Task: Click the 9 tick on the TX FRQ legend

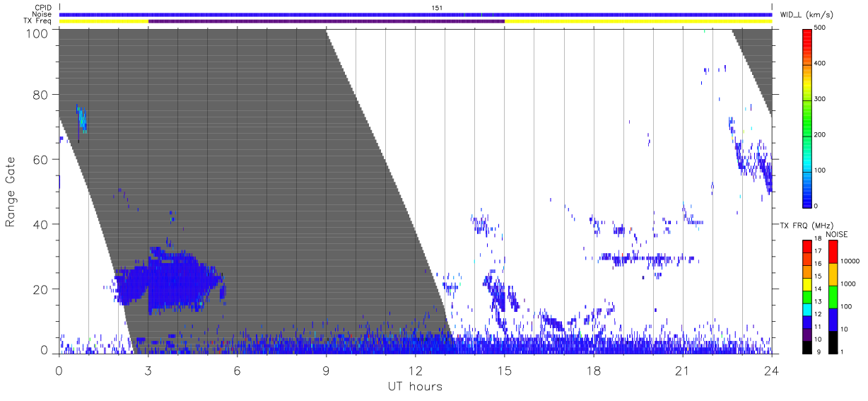Action: [819, 351]
